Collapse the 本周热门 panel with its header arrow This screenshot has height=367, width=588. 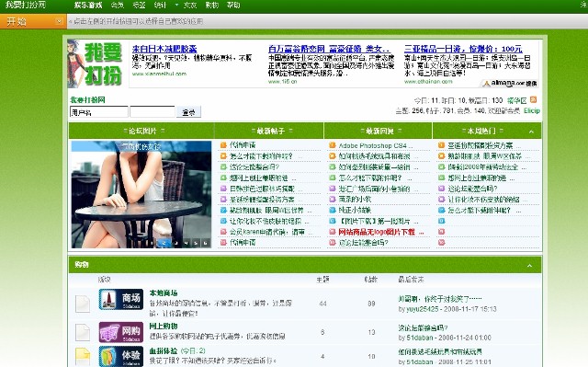pos(531,132)
